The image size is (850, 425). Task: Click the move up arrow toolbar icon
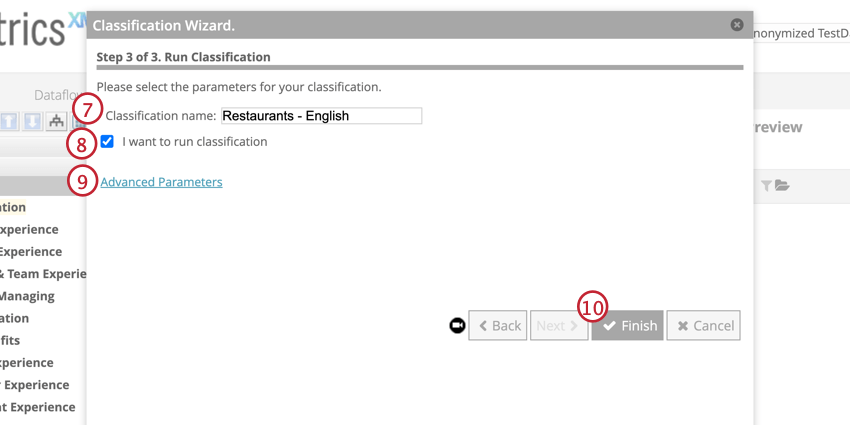8,121
